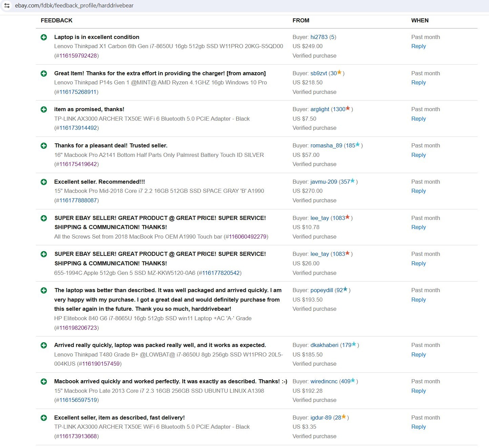Open item number 116173914492
Screen dimensions: 489x448
tap(78, 128)
